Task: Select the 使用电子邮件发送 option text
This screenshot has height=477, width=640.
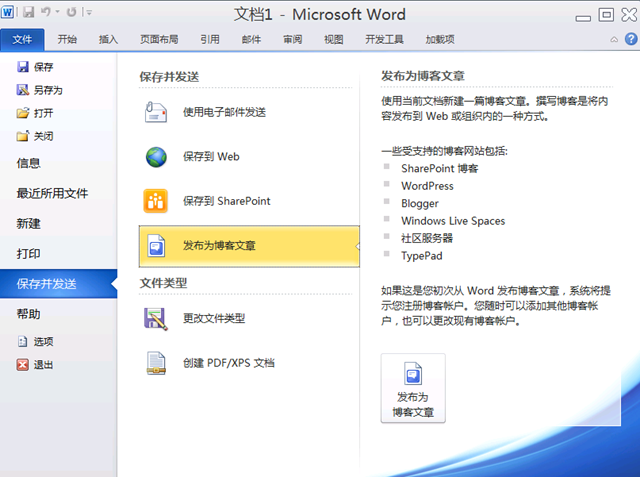Action: [x=224, y=112]
